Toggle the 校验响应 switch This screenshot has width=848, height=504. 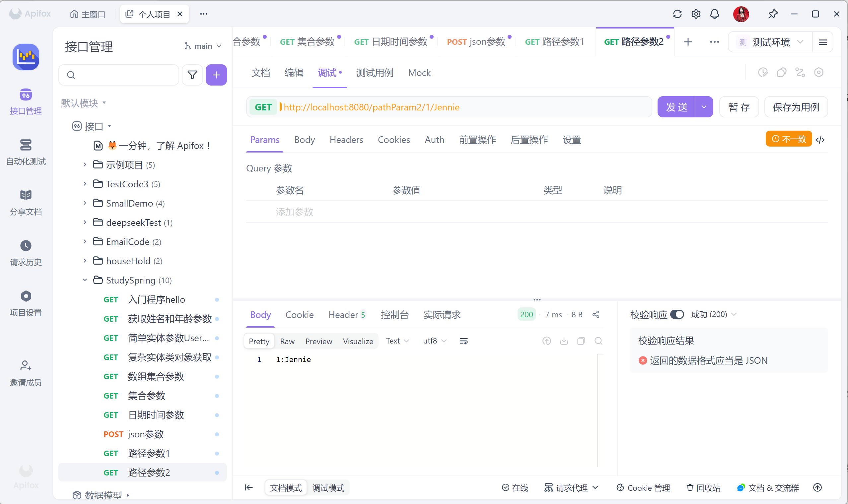[677, 314]
